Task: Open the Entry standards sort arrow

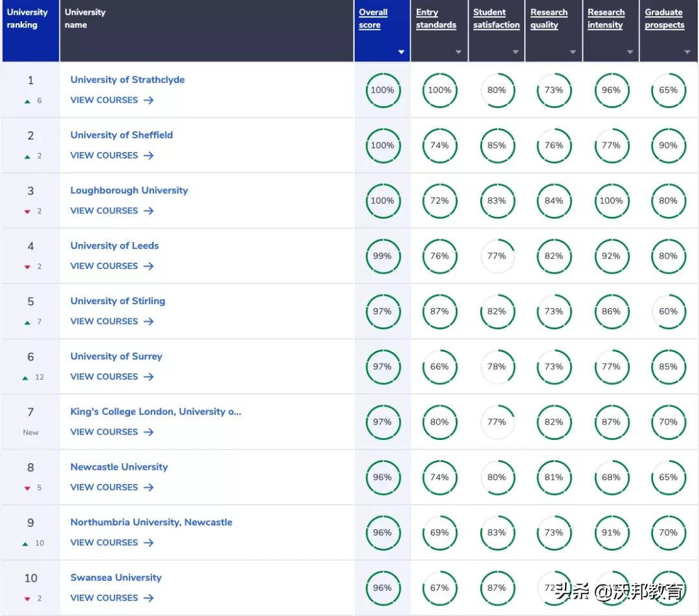Action: [458, 52]
